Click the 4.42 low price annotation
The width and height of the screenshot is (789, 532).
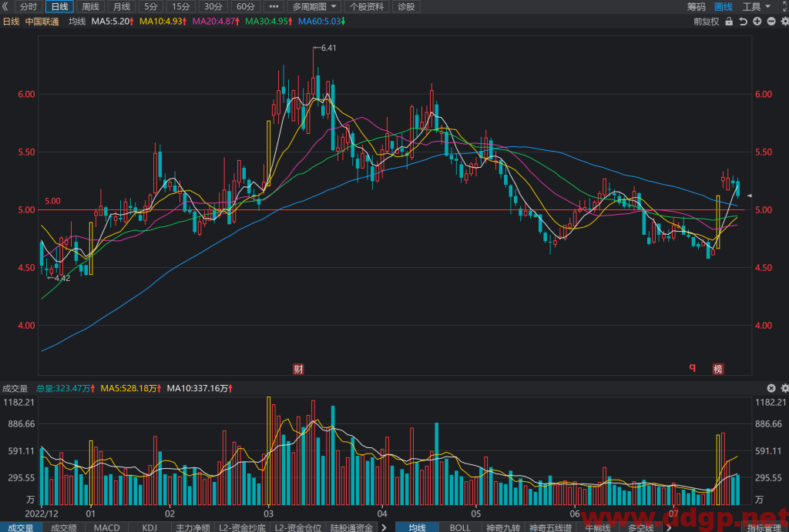pos(59,278)
